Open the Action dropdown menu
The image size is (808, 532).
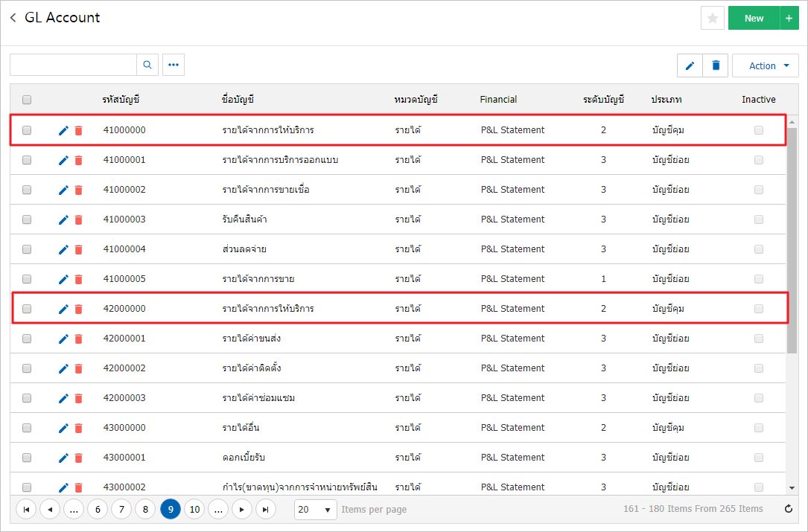tap(766, 65)
